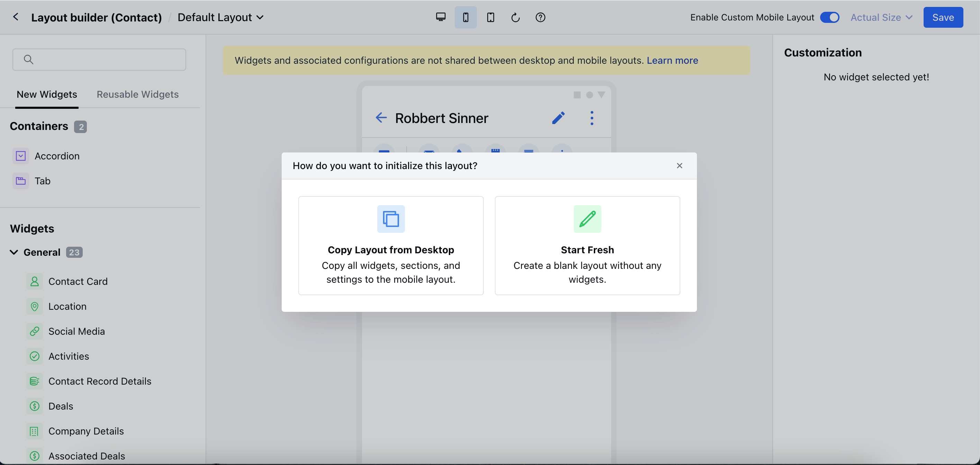Click the widget search field
Viewport: 980px width, 465px height.
point(99,59)
